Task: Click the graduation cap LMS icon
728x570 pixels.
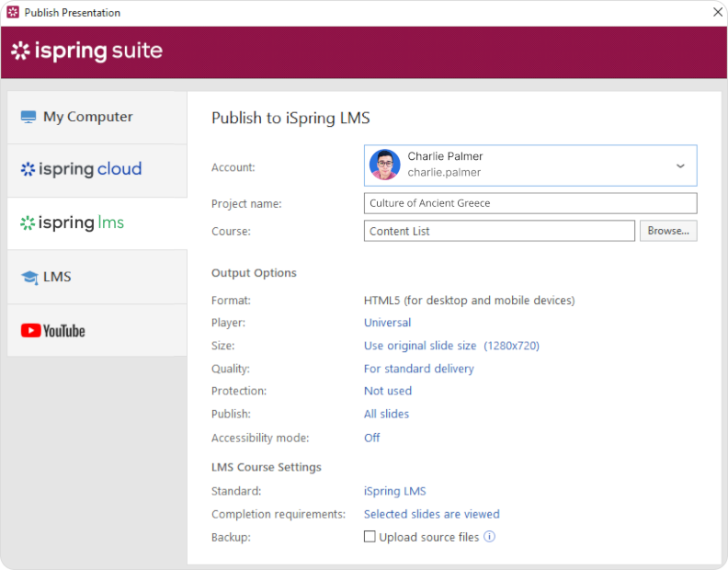Action: coord(29,278)
